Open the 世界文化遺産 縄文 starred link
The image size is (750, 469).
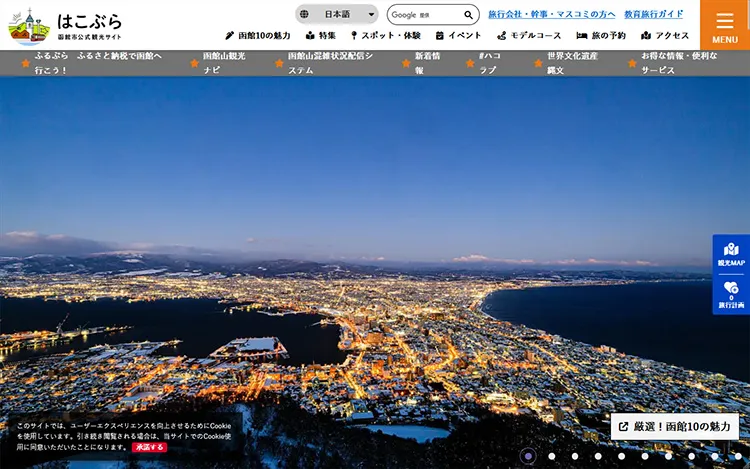(566, 63)
